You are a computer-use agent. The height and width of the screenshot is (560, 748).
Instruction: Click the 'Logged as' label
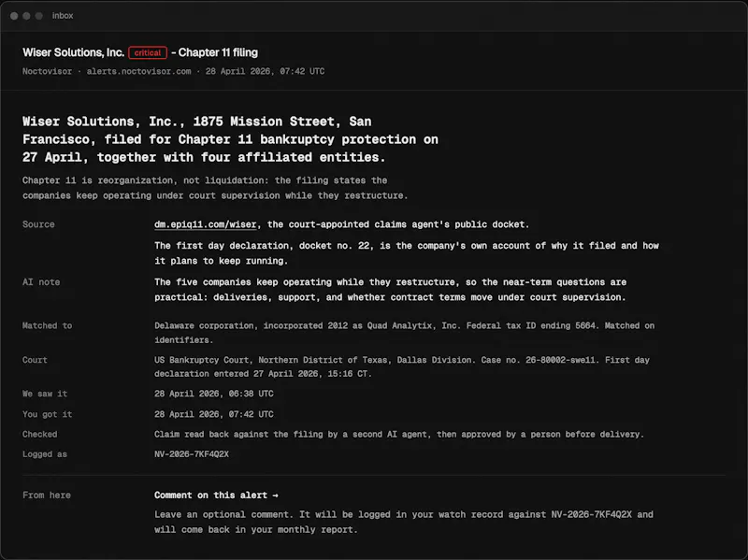45,454
